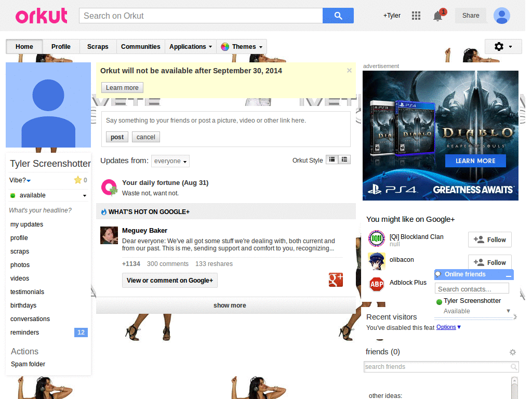
Task: Open testimonials in the sidebar
Action: [27, 292]
